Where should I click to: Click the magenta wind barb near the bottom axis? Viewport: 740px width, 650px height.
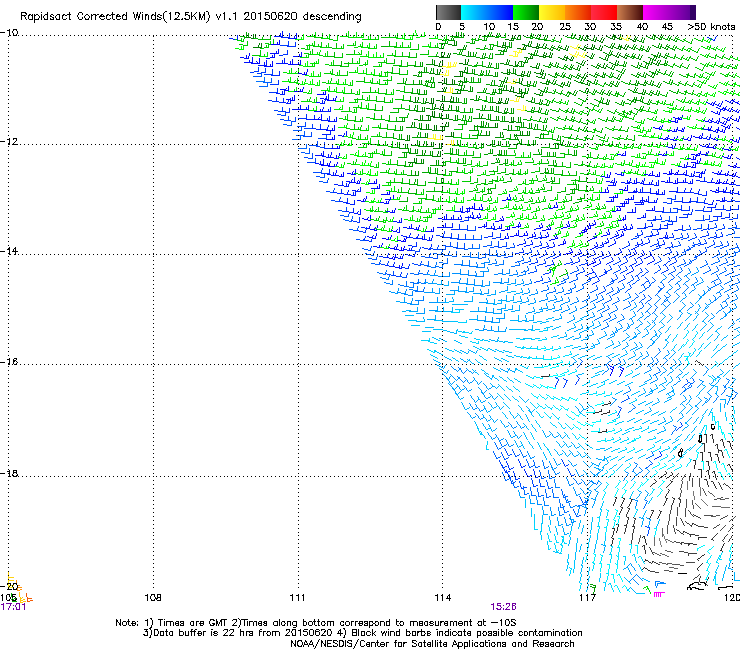tap(659, 594)
